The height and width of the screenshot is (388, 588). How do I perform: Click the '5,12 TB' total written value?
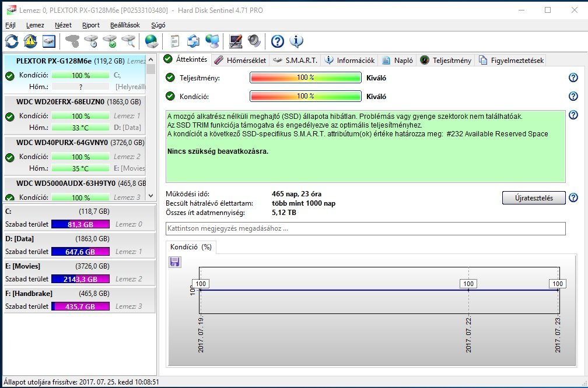point(284,212)
